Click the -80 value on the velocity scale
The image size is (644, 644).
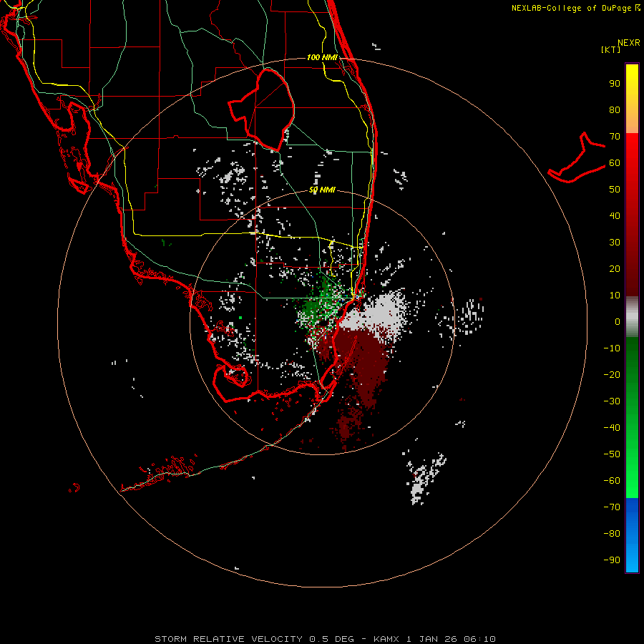coord(612,534)
